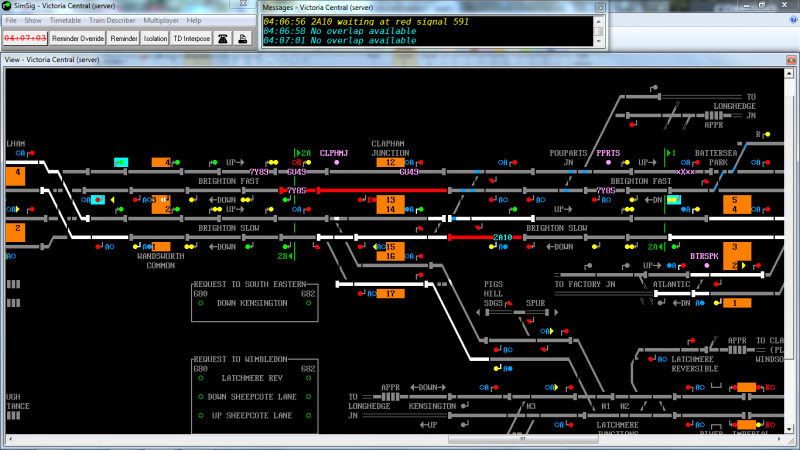Open the File menu
Viewport: 800px width, 450px height.
coord(11,20)
